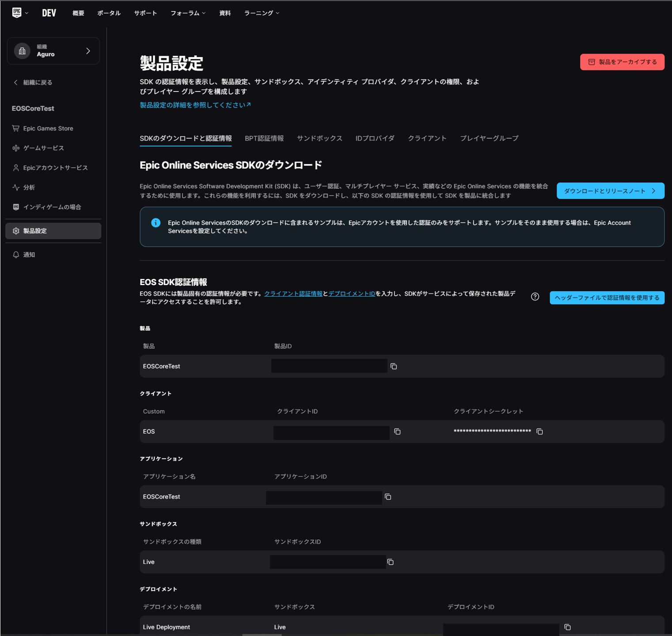Open the 資料 menu item

(x=225, y=13)
